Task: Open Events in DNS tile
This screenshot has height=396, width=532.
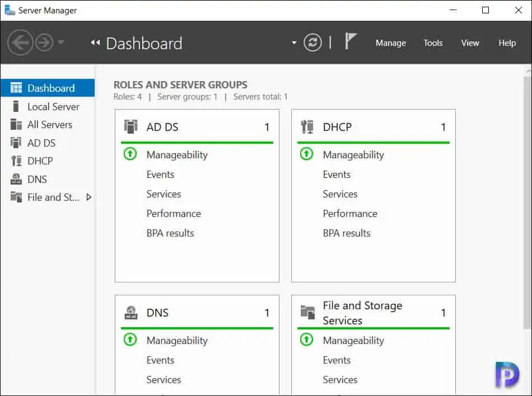Action: tap(160, 360)
